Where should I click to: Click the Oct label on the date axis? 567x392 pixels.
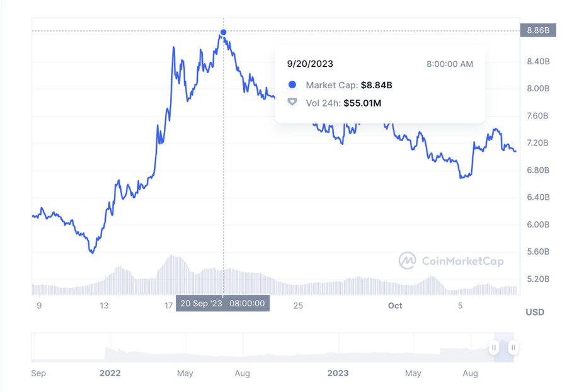(395, 306)
